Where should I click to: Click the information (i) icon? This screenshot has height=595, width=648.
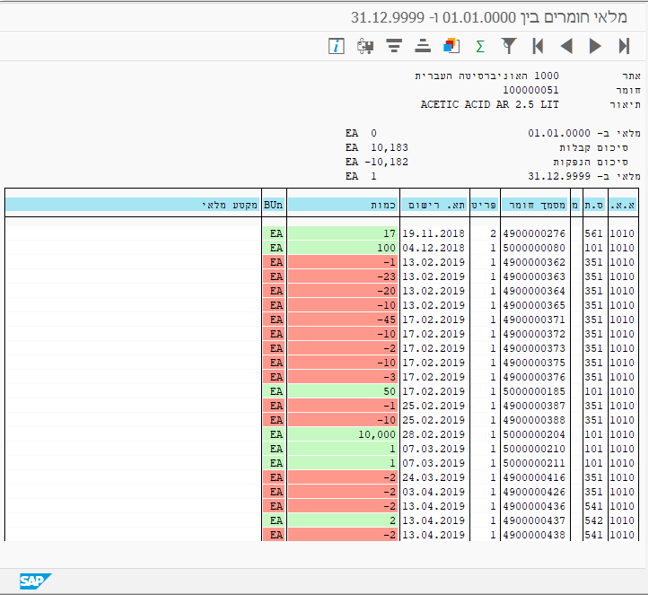pyautogui.click(x=336, y=46)
